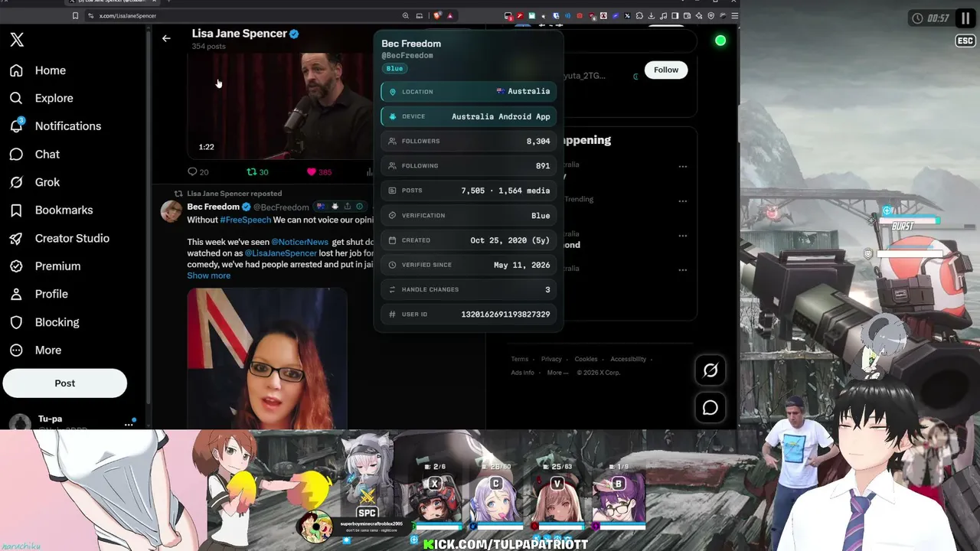Pause the stream using the pause icon
The width and height of the screenshot is (980, 551).
(x=965, y=18)
